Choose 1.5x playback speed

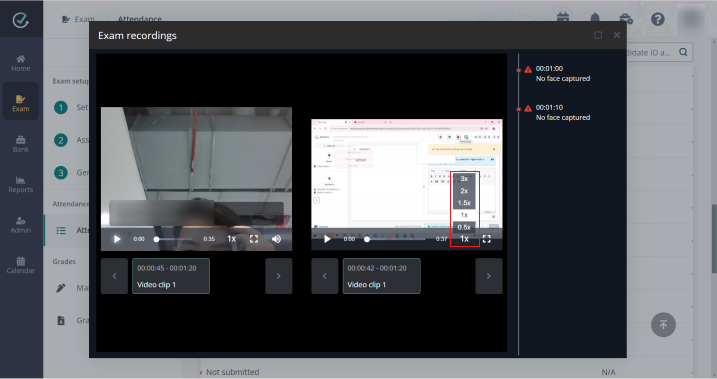464,203
